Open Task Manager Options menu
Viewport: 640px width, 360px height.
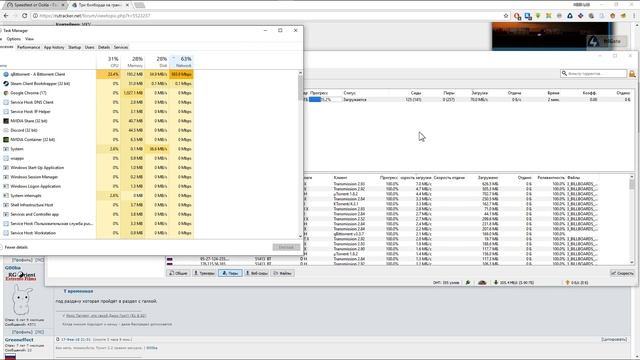13,39
